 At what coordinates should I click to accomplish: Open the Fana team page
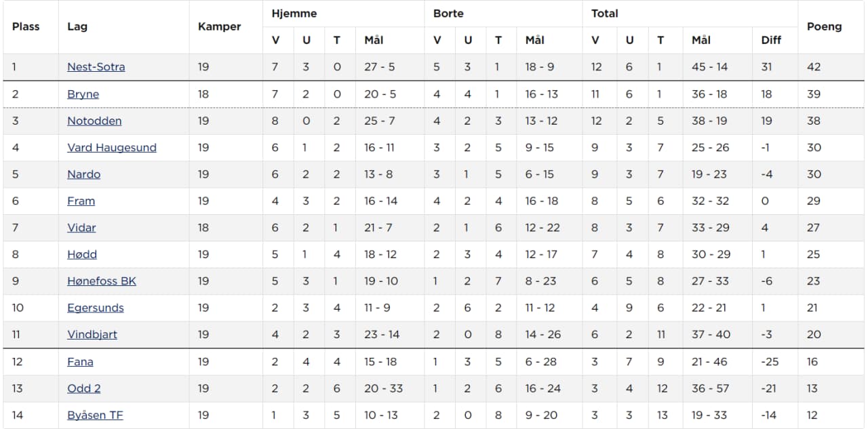pos(80,362)
